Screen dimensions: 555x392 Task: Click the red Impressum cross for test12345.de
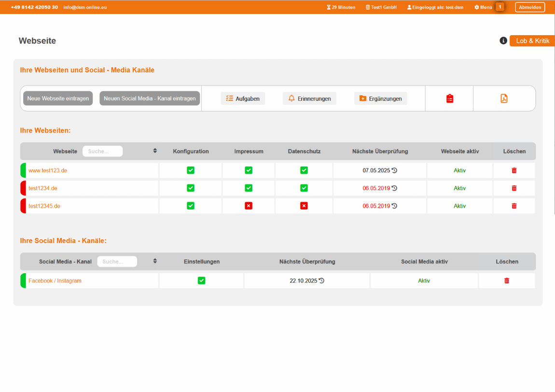[x=249, y=206]
